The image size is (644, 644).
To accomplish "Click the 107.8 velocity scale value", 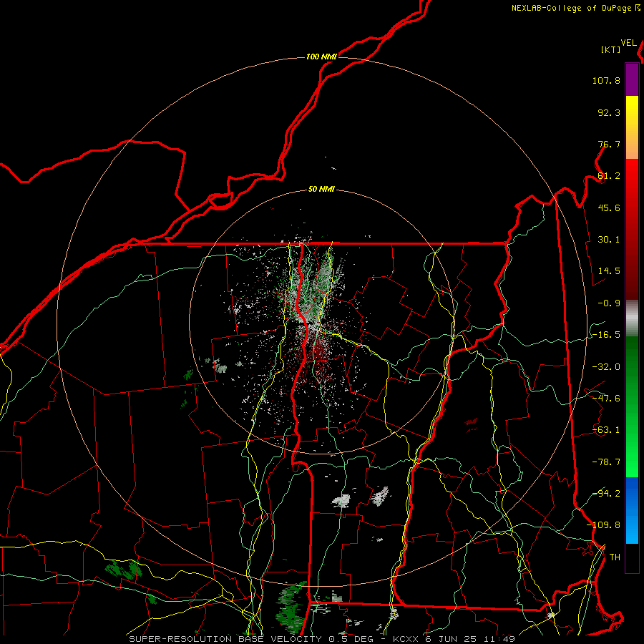I will 606,80.
